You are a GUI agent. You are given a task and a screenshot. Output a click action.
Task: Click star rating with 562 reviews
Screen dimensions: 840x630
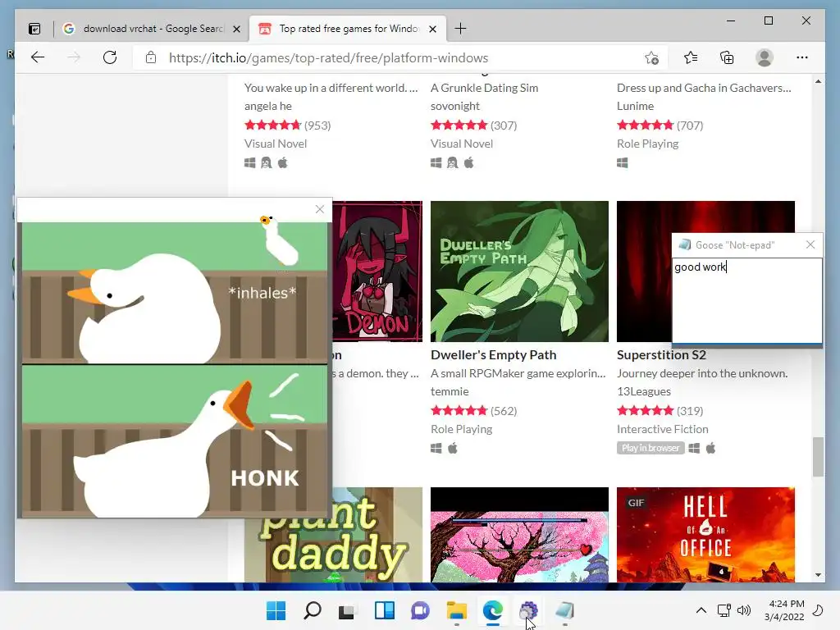(x=459, y=410)
